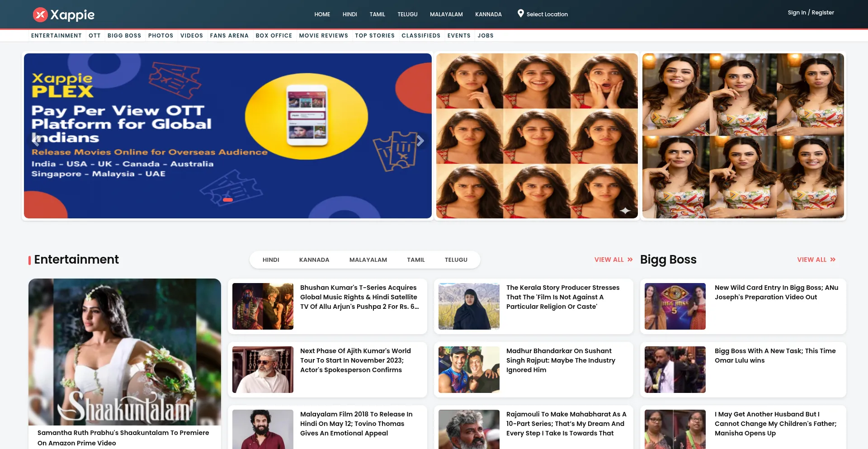Open Malayalam Film 2018 Hindi release article
This screenshot has height=449, width=868.
point(356,424)
